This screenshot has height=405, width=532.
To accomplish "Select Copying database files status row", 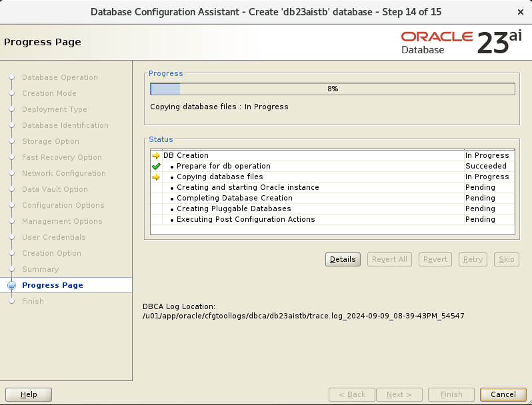I will coord(333,177).
